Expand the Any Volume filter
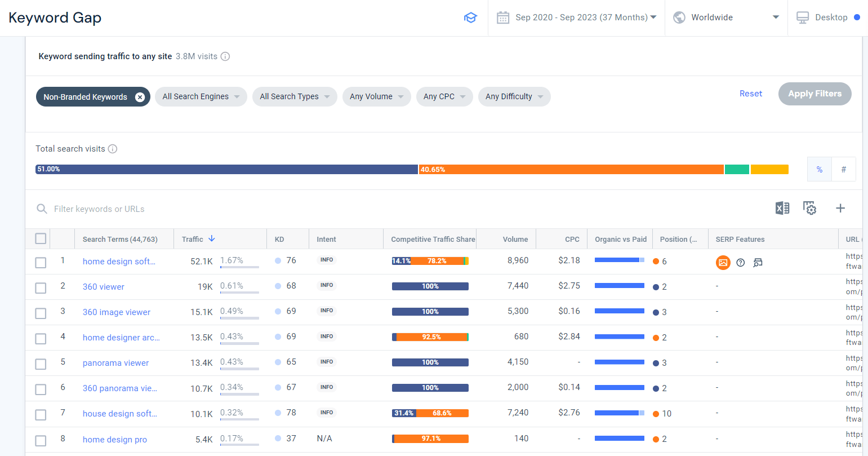The image size is (868, 456). [x=377, y=96]
